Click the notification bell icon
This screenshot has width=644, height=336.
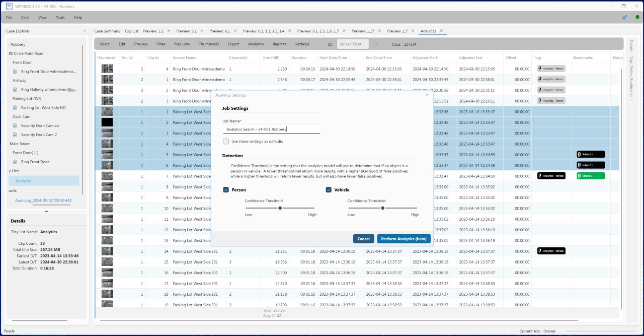(x=637, y=17)
